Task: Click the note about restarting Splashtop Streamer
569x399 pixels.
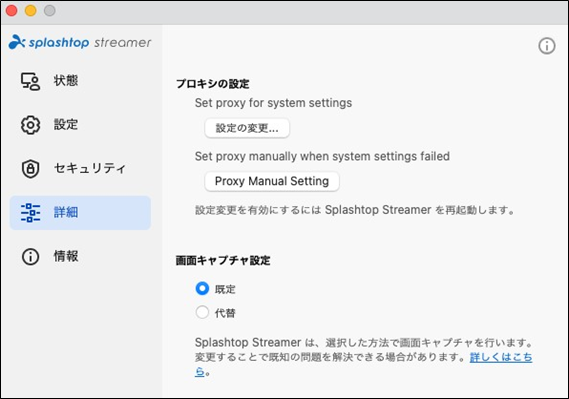Action: 355,210
